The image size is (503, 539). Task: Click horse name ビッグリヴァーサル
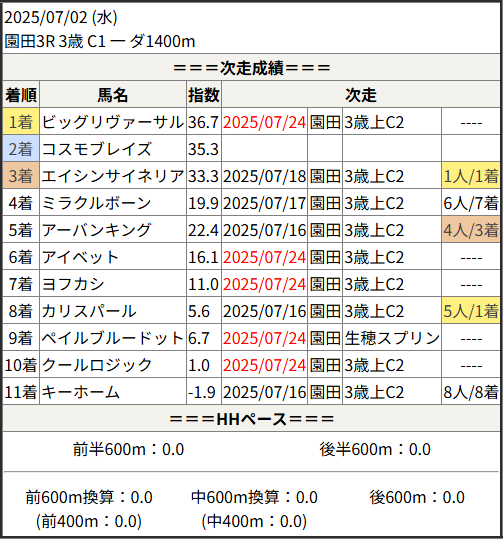pyautogui.click(x=113, y=122)
